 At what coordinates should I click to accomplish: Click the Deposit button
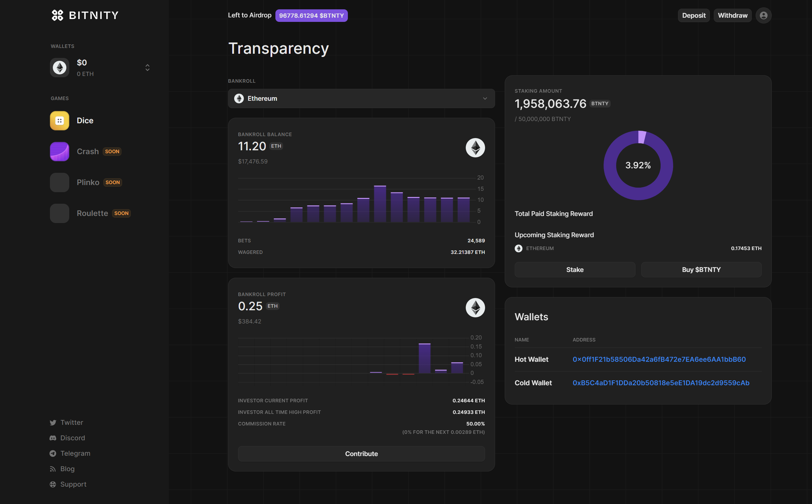(693, 16)
